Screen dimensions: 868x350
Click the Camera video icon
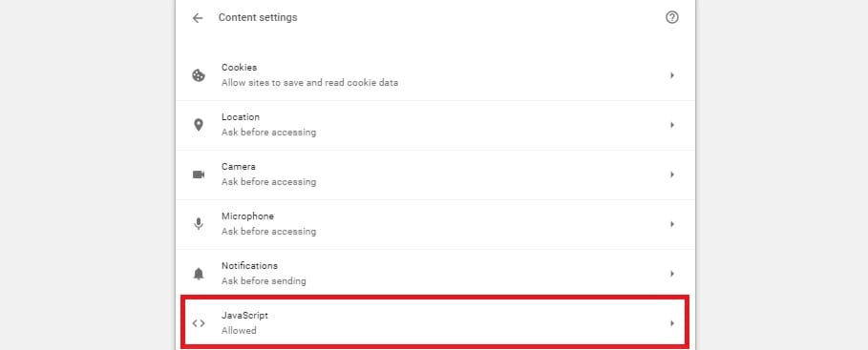pos(199,175)
